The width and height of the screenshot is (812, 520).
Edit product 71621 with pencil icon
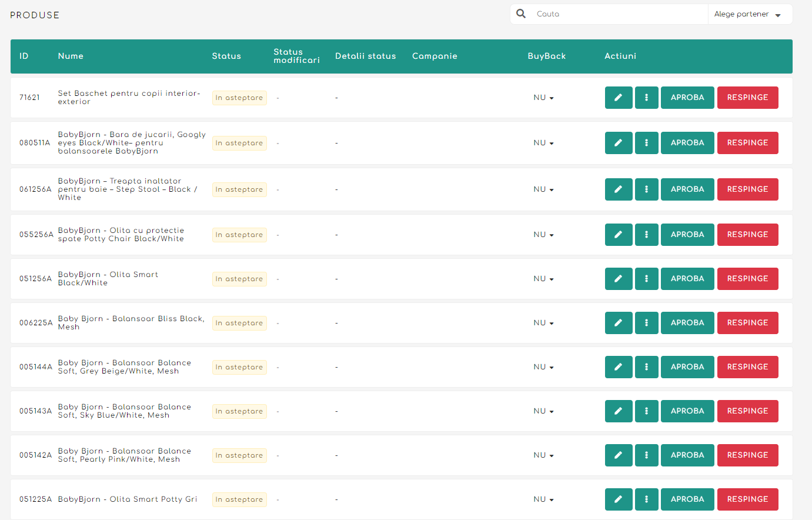pyautogui.click(x=618, y=98)
